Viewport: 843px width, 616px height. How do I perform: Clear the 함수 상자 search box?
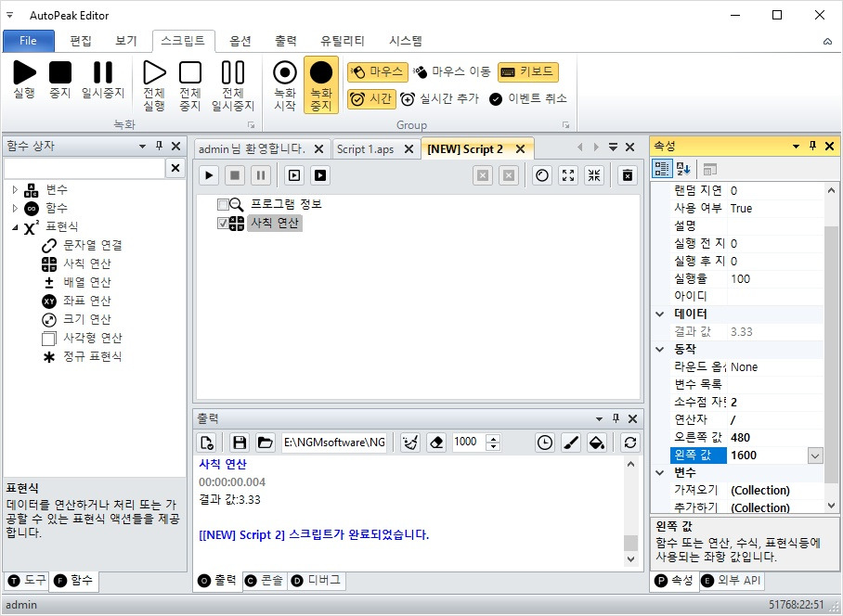pos(175,168)
